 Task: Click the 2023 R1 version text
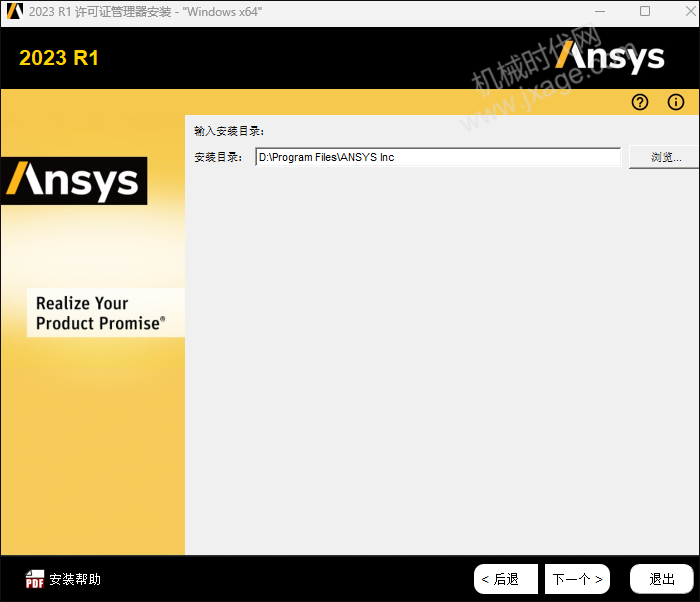59,58
